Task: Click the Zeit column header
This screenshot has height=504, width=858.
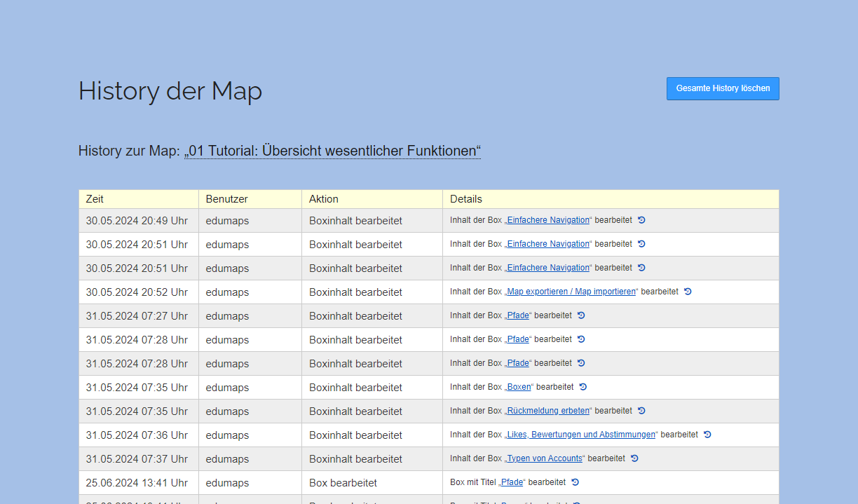Action: [95, 199]
